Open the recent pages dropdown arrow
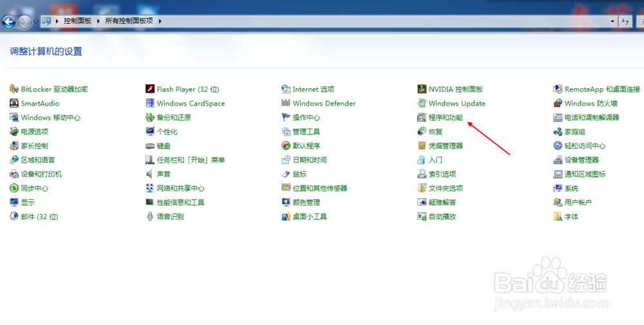 [35, 22]
